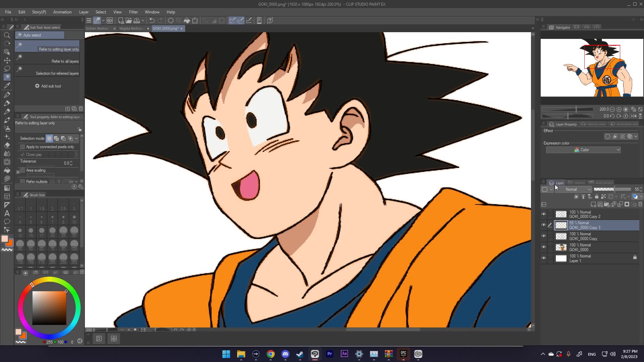Viewport: 644px width, 362px height.
Task: Select the Eyedropper tool
Action: pos(7,86)
